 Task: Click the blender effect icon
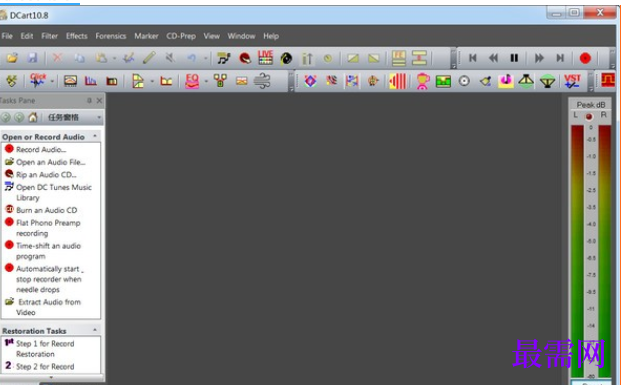pos(422,81)
